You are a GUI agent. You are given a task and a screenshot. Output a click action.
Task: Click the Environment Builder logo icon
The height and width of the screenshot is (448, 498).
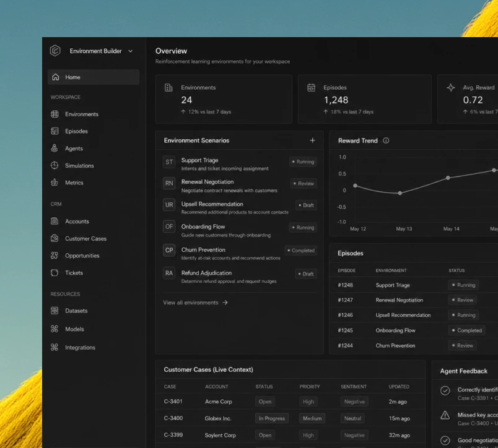(55, 51)
